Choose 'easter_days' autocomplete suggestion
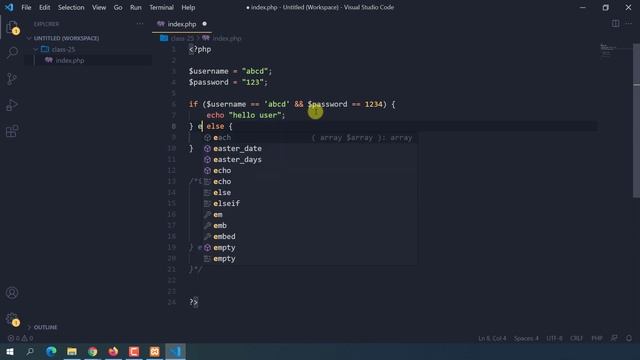Viewport: 640px width, 360px height. click(310, 160)
